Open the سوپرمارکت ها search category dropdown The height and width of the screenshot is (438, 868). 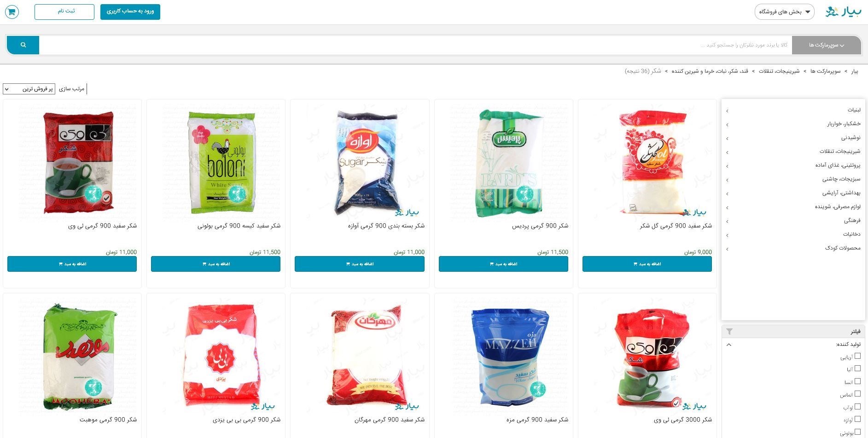click(827, 45)
